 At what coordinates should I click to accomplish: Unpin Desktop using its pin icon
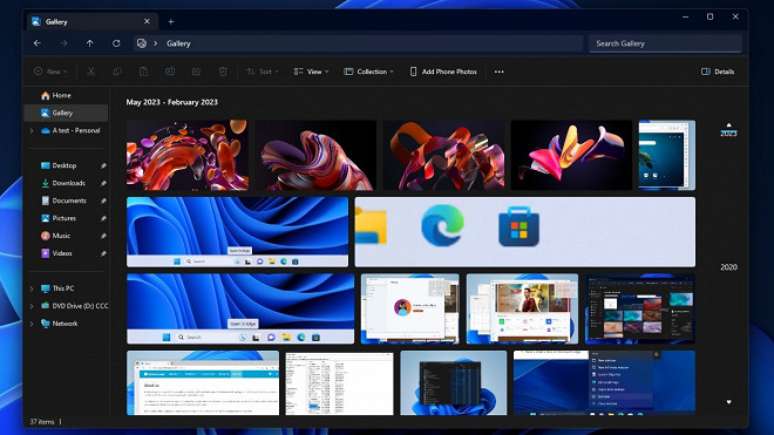103,166
